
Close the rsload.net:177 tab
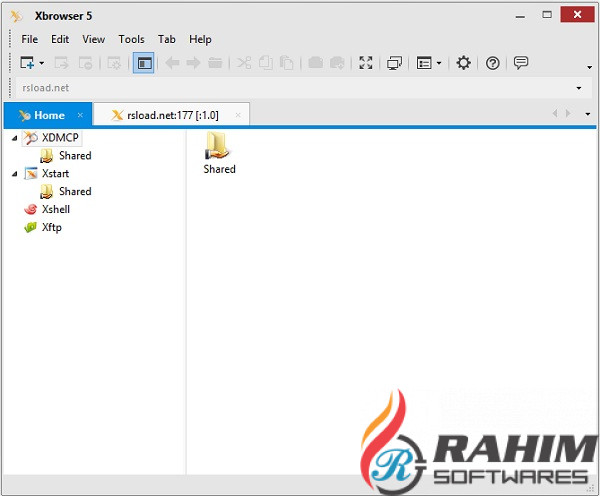coord(238,115)
